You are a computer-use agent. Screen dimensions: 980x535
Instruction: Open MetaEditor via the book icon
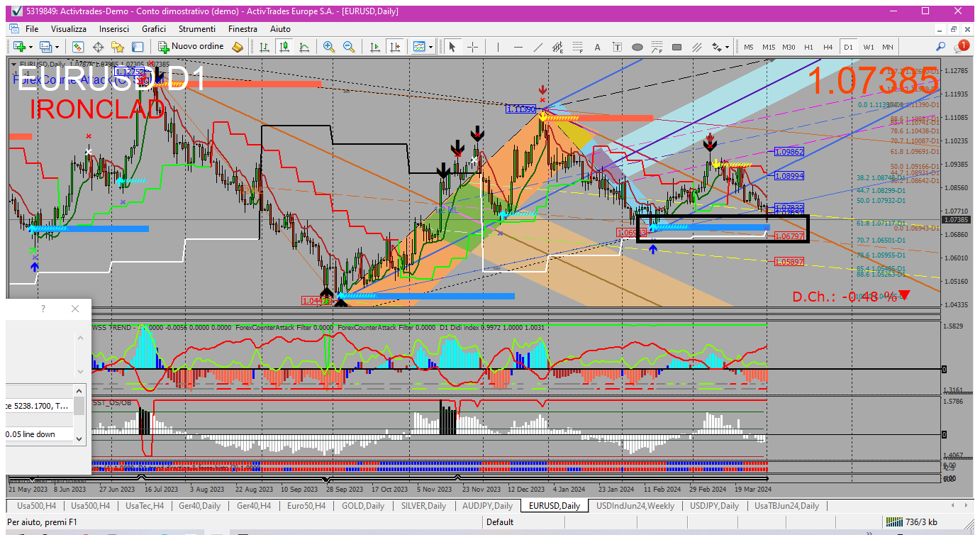click(x=238, y=47)
